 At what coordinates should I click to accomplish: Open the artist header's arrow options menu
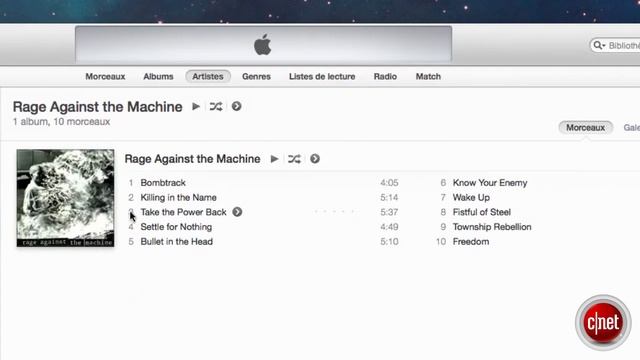236,107
